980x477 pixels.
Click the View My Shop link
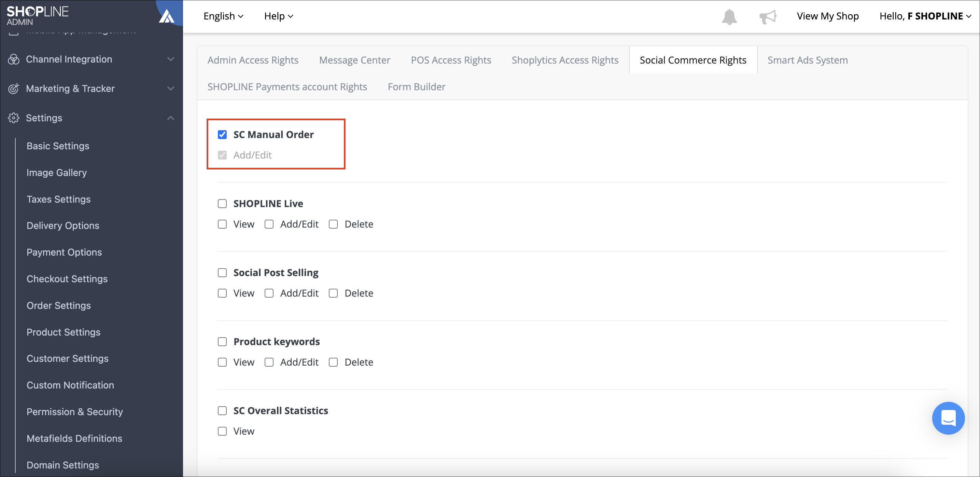pyautogui.click(x=828, y=16)
